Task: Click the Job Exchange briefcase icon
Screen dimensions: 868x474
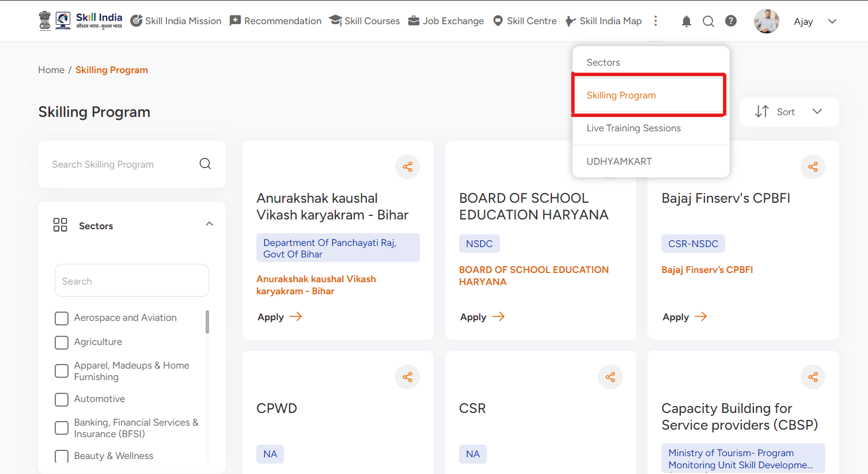Action: coord(414,21)
